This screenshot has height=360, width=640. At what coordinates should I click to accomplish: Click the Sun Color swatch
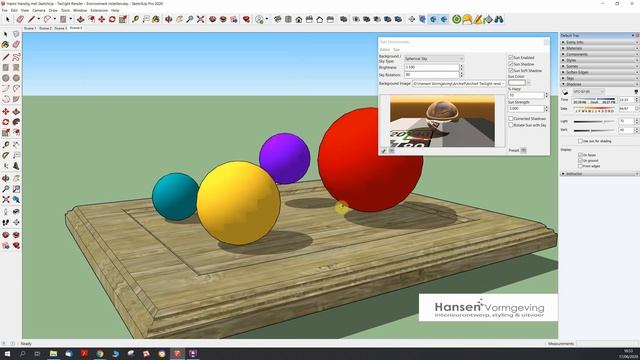pos(517,82)
